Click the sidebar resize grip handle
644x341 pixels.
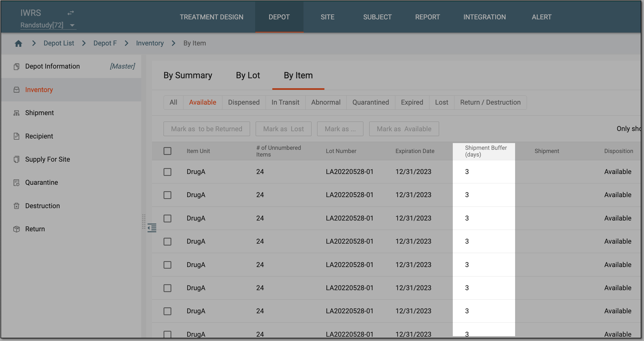pos(144,221)
